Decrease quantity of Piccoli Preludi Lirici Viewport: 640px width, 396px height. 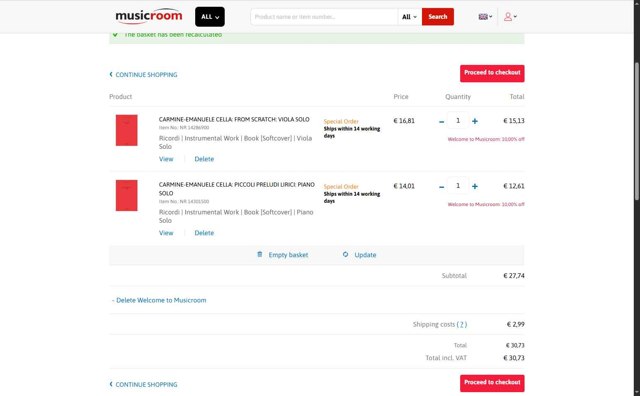[x=441, y=187]
